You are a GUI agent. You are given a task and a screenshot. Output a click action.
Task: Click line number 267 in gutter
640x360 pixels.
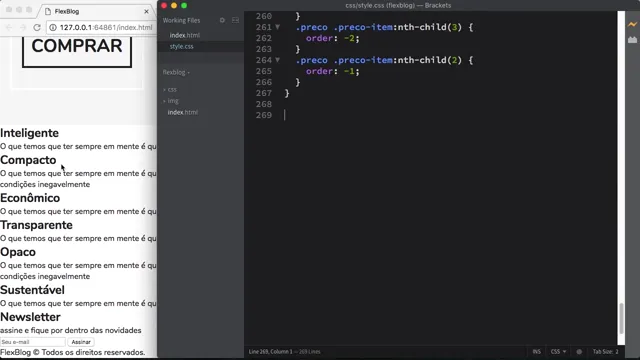click(264, 93)
